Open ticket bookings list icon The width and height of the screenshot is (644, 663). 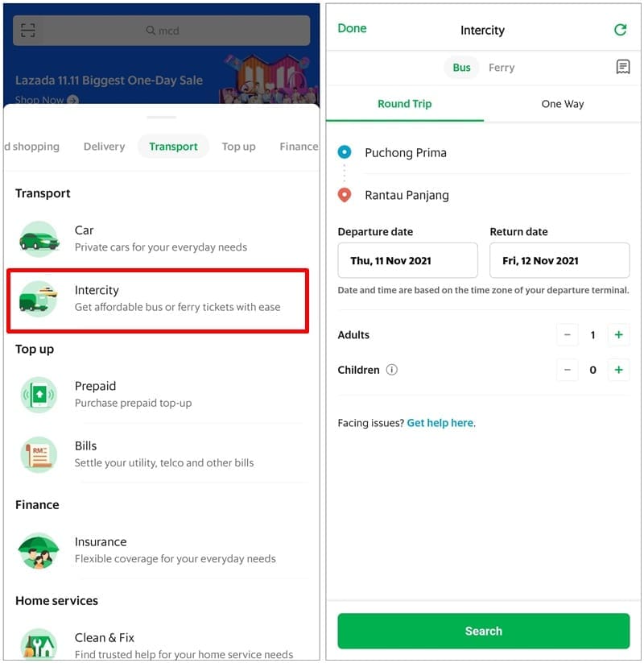point(623,68)
